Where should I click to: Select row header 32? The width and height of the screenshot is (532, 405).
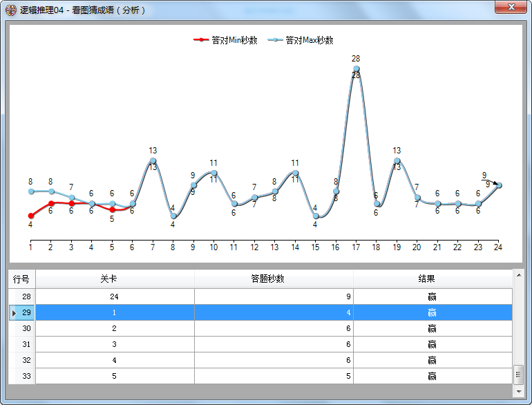21,360
